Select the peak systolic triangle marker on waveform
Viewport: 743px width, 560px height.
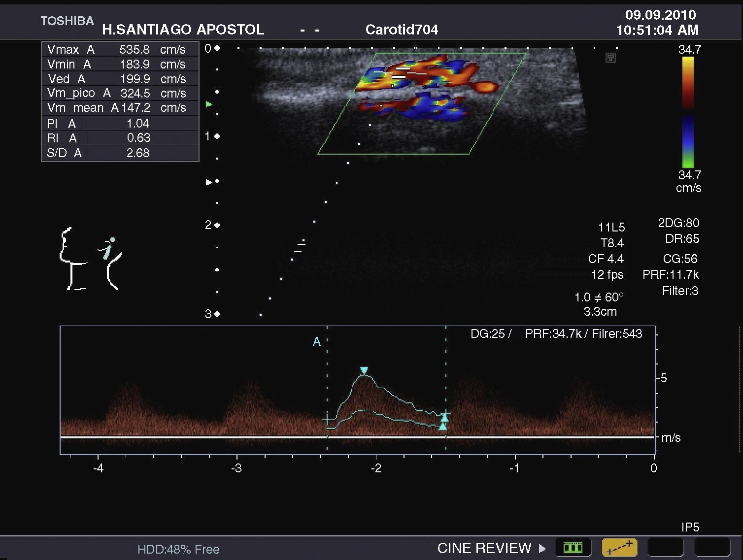[364, 370]
